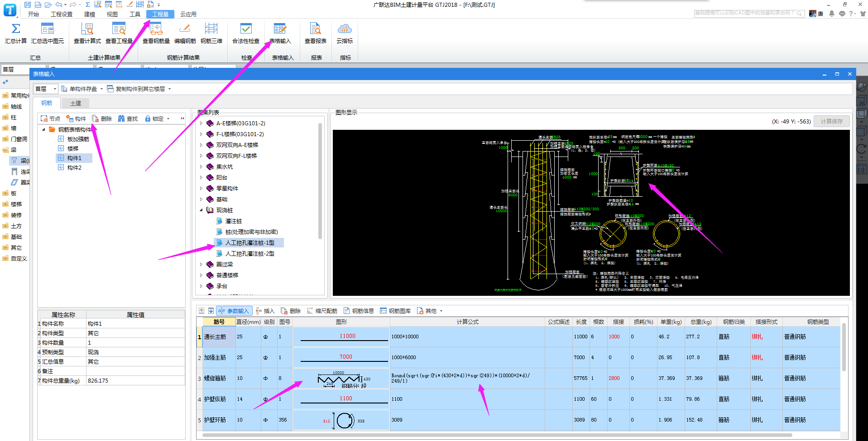Screen dimensions: 868x441
Task: Click 构件名称 value 构件1
Action: (x=135, y=323)
